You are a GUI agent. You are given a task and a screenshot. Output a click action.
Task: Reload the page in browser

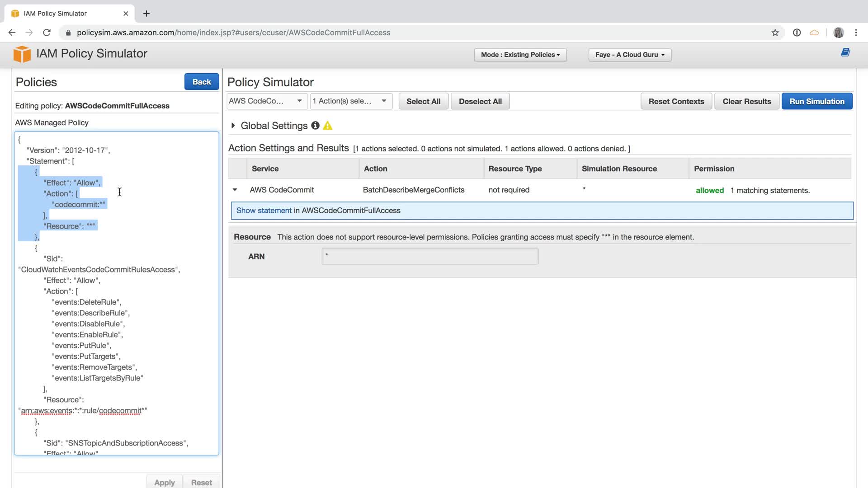point(47,33)
